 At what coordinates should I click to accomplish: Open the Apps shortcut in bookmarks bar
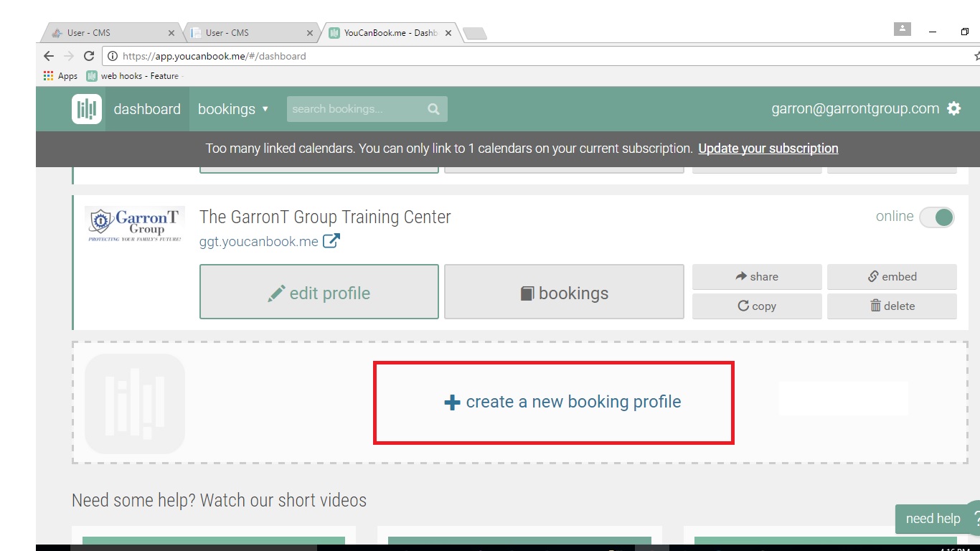60,76
